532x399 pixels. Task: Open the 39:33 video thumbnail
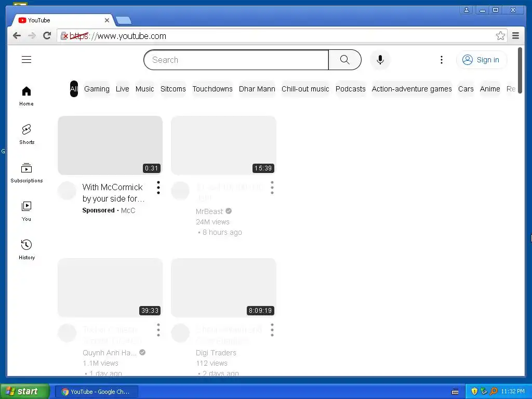[x=110, y=288]
